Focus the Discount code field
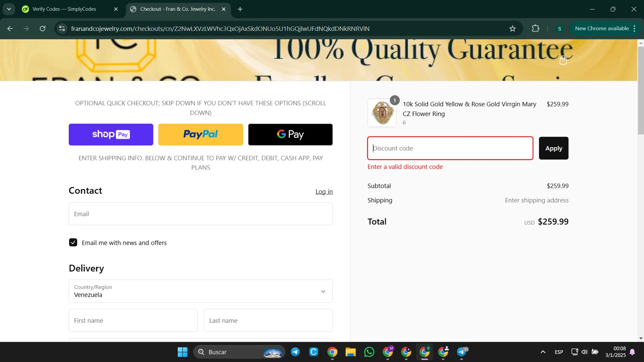Viewport: 644px width, 362px height. point(450,148)
